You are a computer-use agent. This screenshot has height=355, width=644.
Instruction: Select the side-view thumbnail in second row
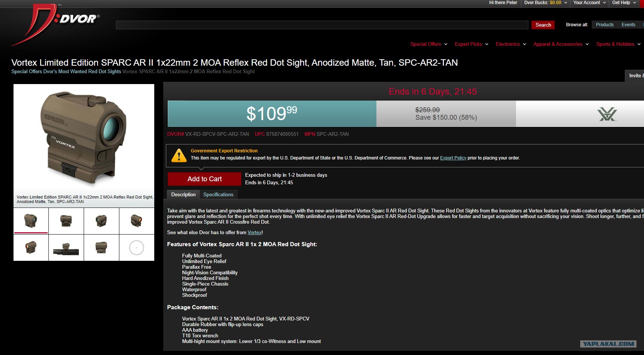[x=101, y=248]
